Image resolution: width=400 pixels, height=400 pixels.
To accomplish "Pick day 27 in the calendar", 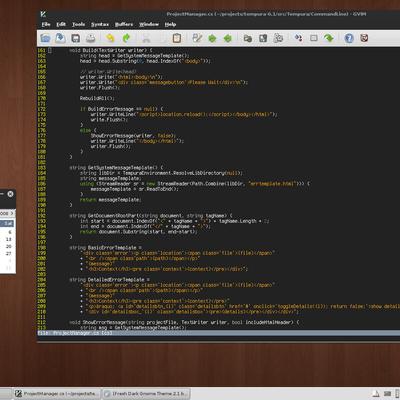I will pyautogui.click(x=9, y=254).
